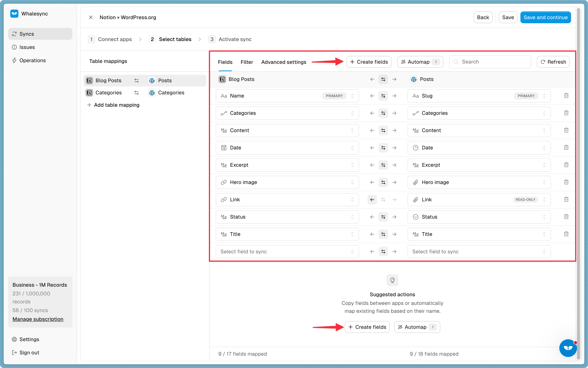Close the Notion × WordPress.org sync editor
The height and width of the screenshot is (368, 588).
click(91, 17)
